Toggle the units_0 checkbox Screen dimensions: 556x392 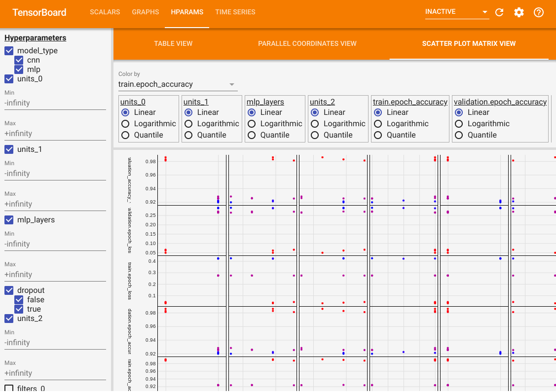(9, 79)
